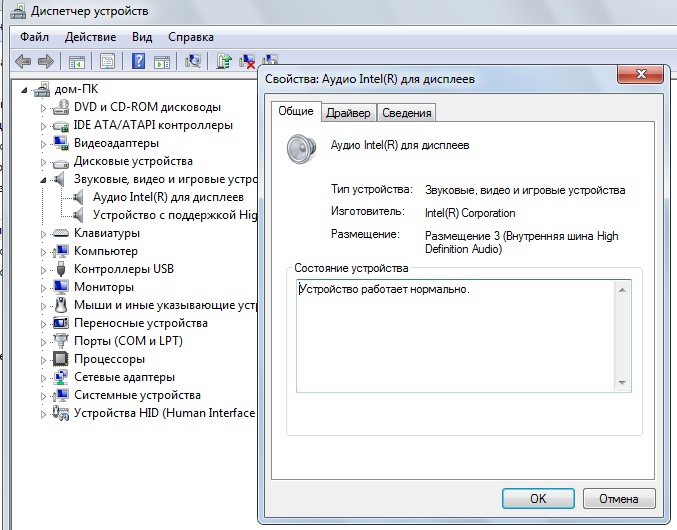This screenshot has height=530, width=677.
Task: Click the Мониторы display icon
Action: tap(60, 287)
